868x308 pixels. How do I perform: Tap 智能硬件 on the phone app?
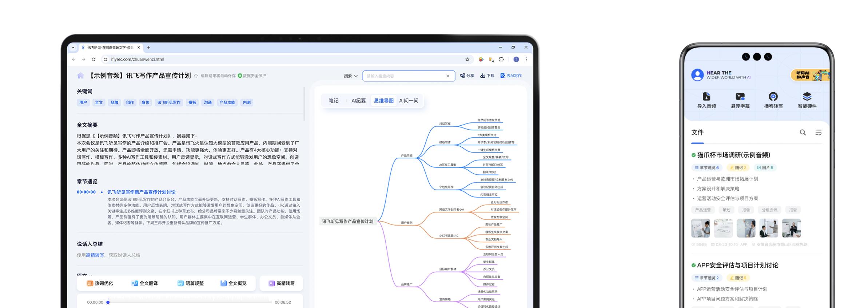tap(807, 101)
